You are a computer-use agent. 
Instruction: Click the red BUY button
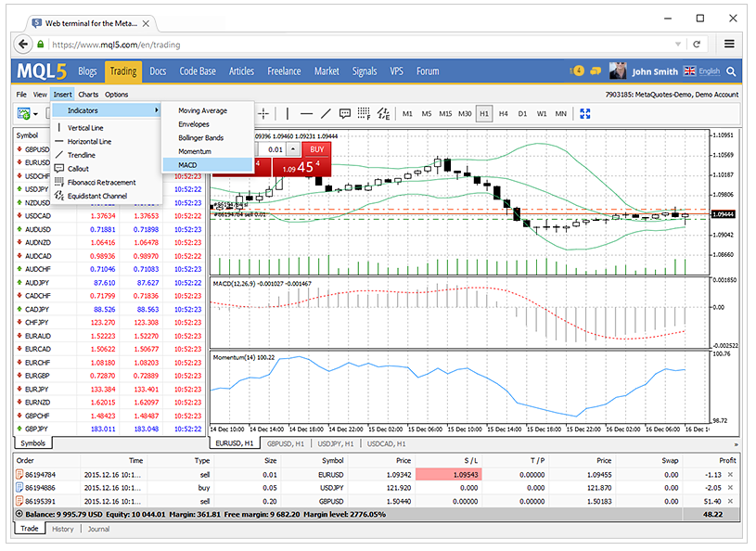316,149
